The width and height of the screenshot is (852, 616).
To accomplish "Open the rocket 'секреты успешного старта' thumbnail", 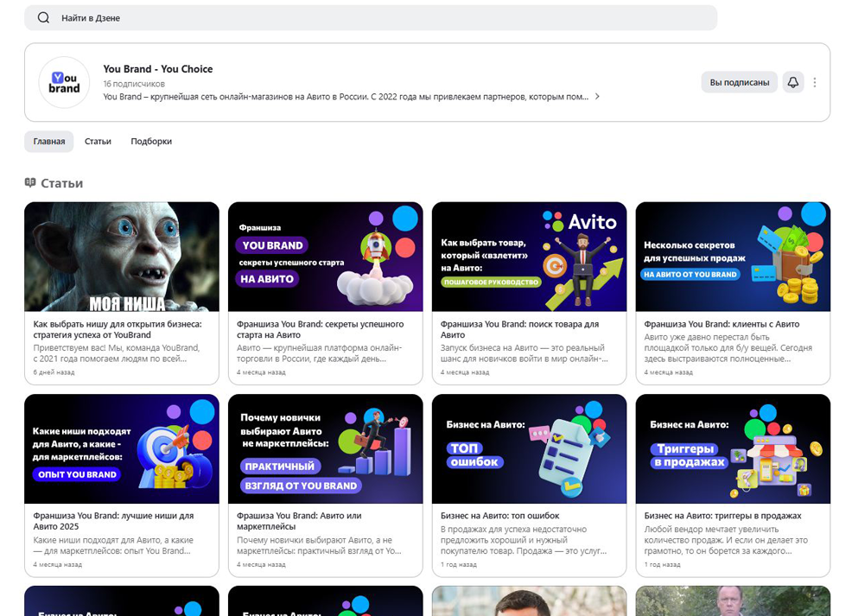I will coord(325,257).
